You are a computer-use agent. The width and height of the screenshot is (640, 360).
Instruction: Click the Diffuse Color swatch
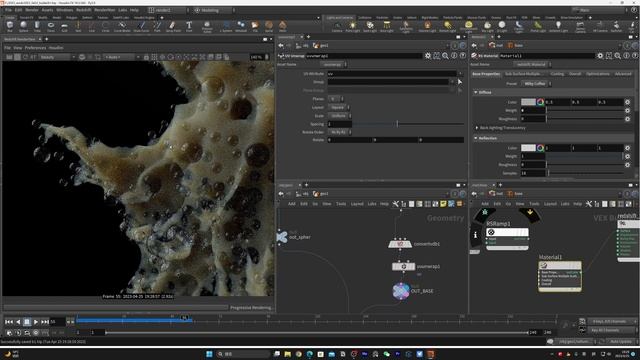(528, 102)
